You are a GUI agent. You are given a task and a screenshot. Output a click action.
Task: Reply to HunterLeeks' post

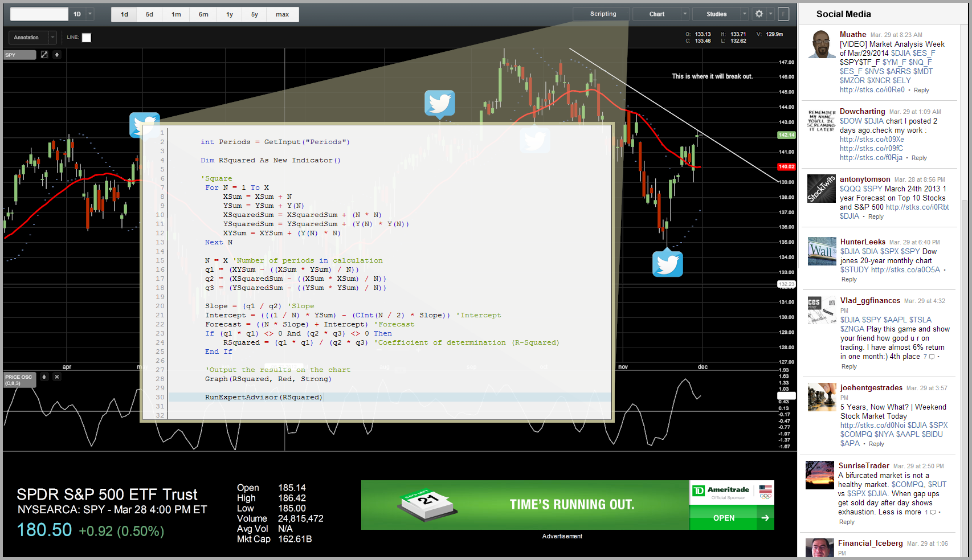click(x=849, y=279)
